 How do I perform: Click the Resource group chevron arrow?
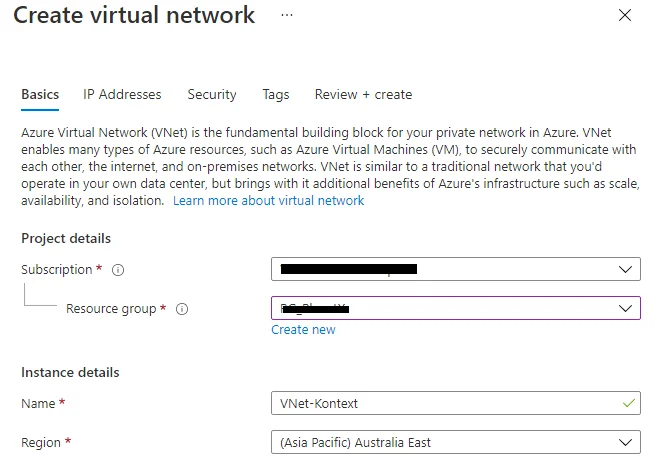626,309
